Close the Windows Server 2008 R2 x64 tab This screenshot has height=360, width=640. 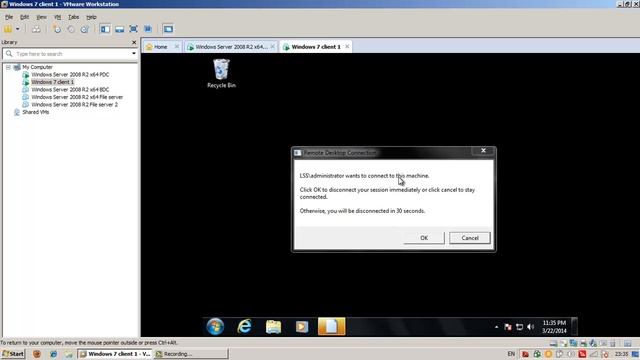(273, 47)
